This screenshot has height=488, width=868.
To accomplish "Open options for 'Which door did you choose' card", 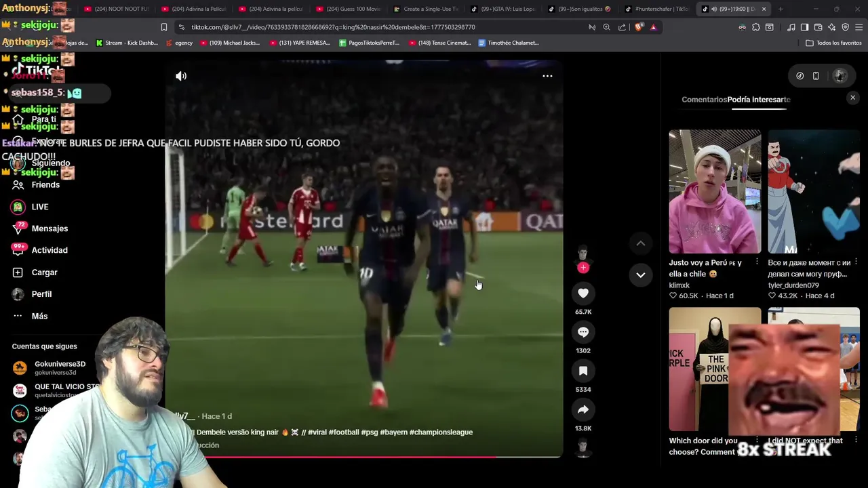I will pos(757,441).
